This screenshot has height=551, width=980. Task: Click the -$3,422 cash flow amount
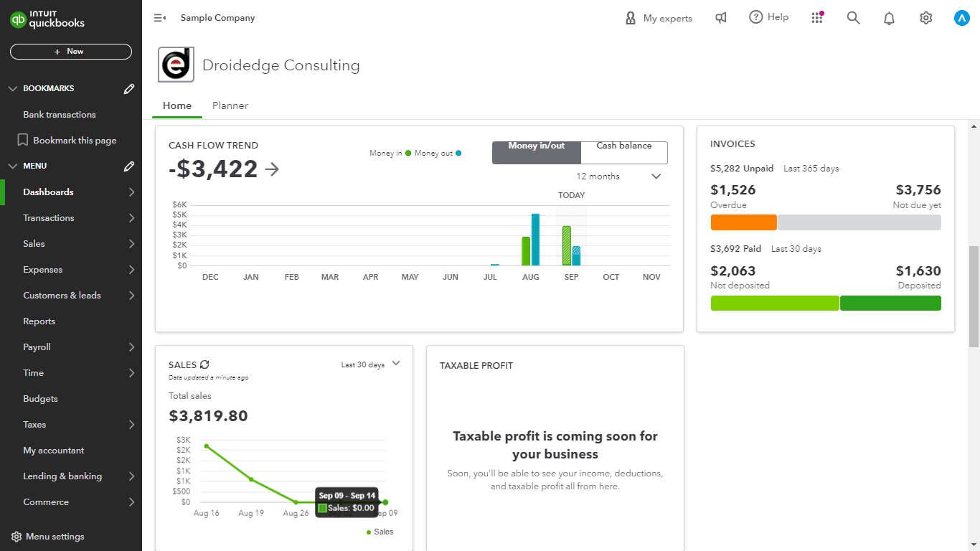pyautogui.click(x=213, y=169)
